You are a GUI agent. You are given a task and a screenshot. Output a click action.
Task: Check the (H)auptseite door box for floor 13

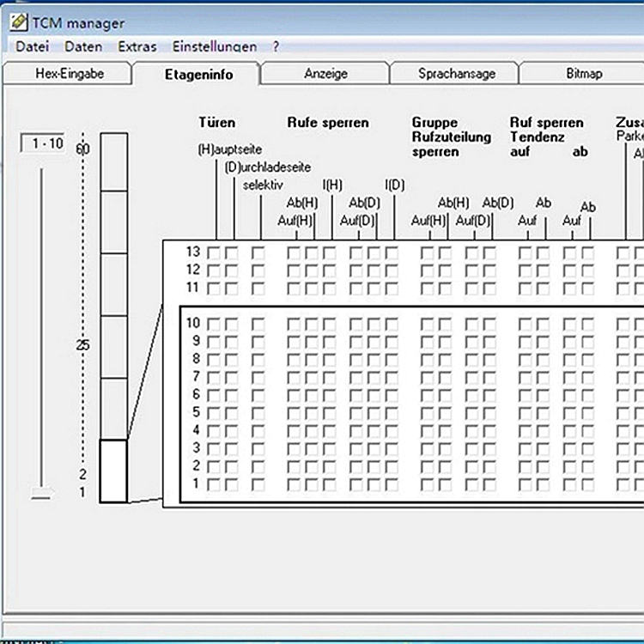point(214,252)
